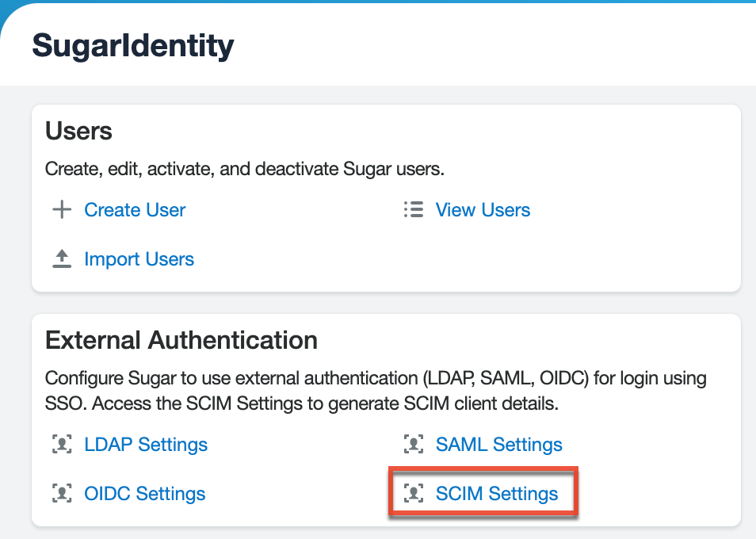
Task: Open the View Users list
Action: click(483, 209)
